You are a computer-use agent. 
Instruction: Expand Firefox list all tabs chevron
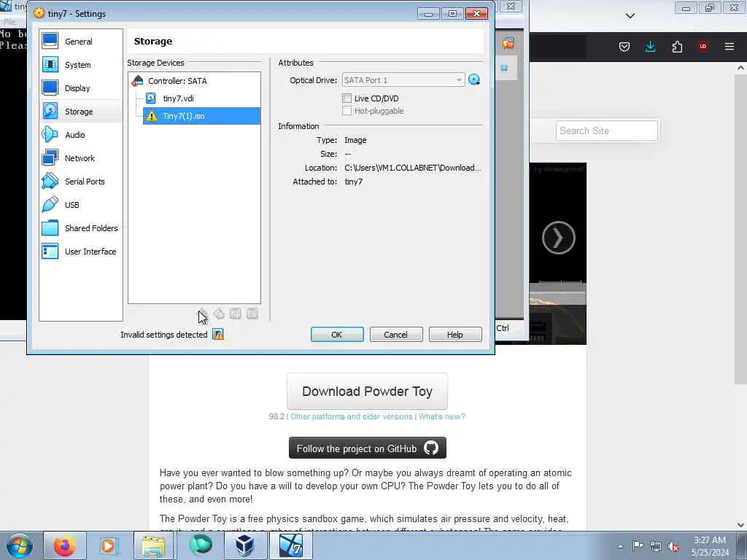(x=630, y=16)
